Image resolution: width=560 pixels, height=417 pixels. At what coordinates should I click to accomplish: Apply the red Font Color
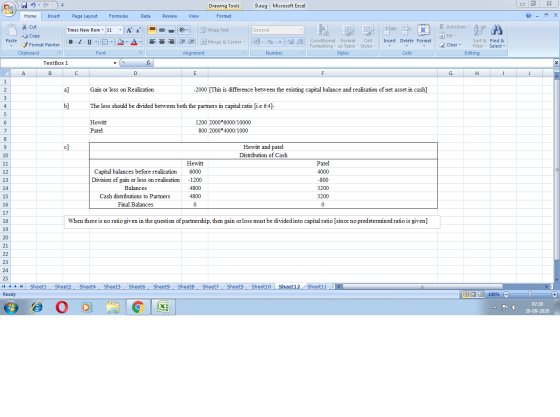pyautogui.click(x=134, y=42)
